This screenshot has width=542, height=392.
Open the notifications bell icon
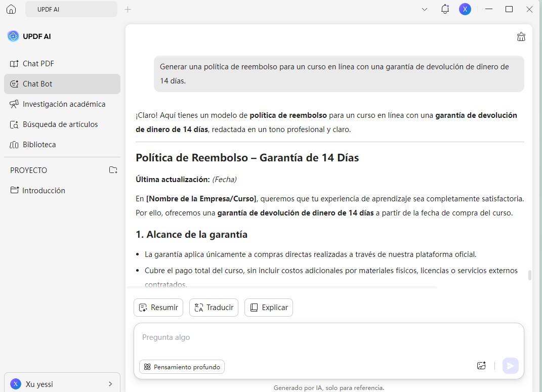click(x=445, y=9)
